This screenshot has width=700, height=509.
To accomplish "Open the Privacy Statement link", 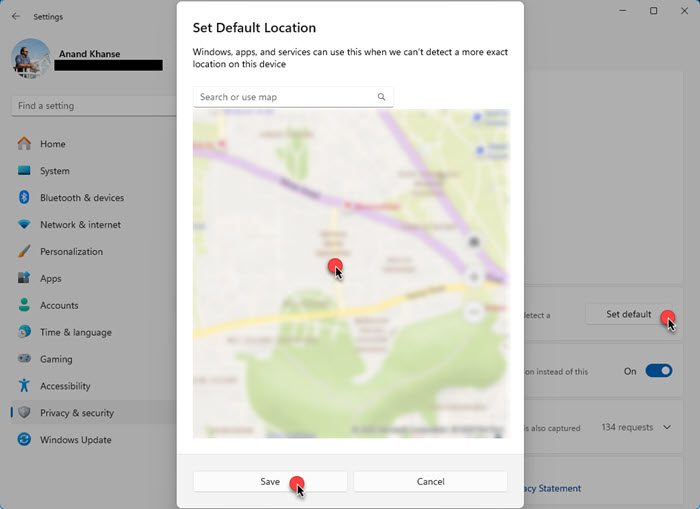I will click(553, 488).
